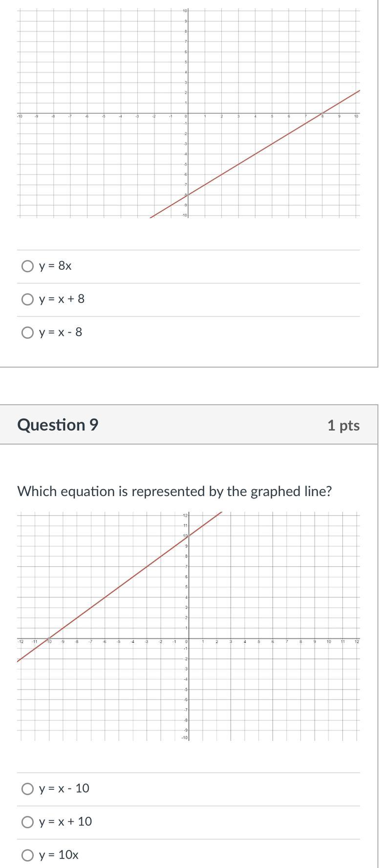384x868 pixels.
Task: Click the 'y = 8x' answer label text
Action: pos(55,266)
